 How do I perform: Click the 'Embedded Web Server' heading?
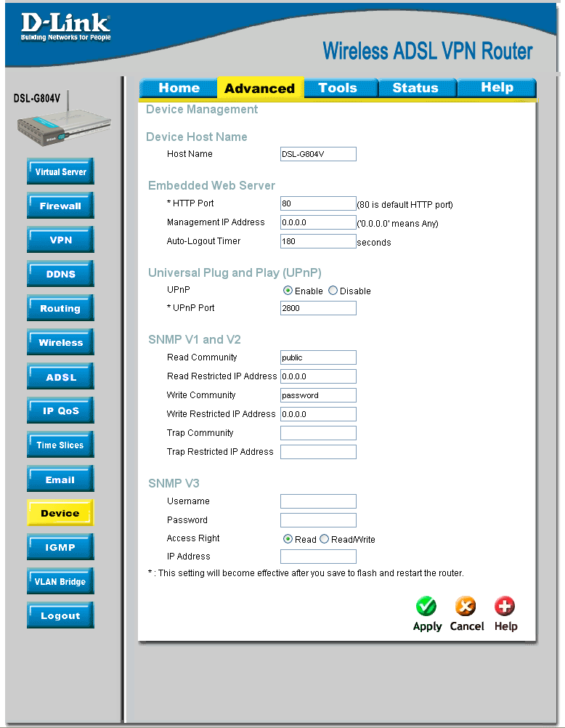pos(211,185)
